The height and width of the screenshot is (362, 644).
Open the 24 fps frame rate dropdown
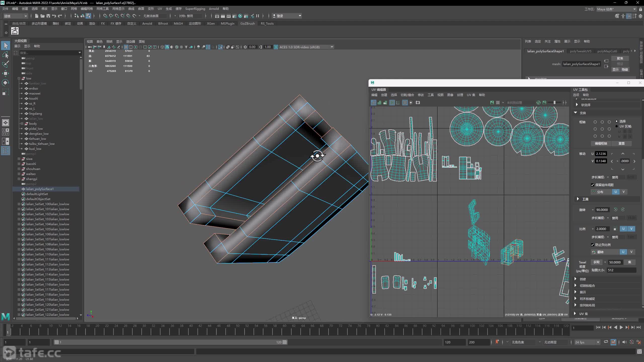coord(587,342)
